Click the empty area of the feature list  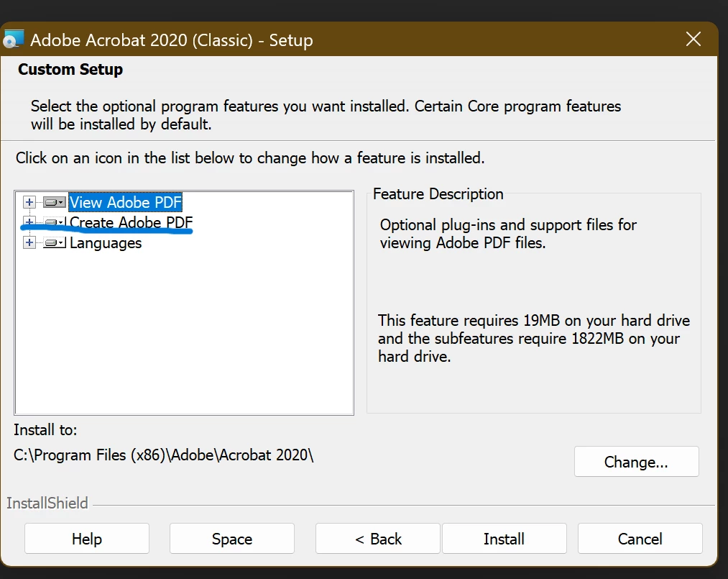184,331
